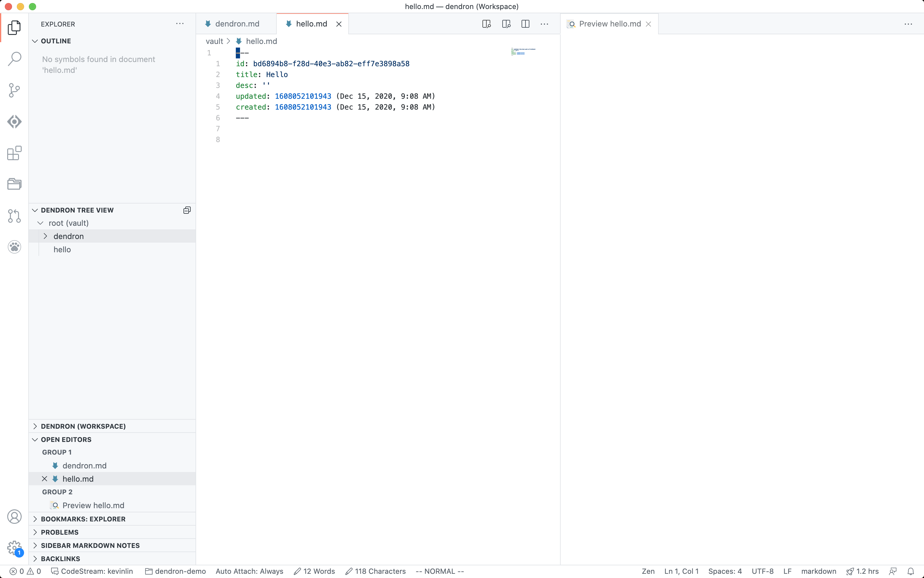Click the minimap code overview
924x578 pixels.
523,51
